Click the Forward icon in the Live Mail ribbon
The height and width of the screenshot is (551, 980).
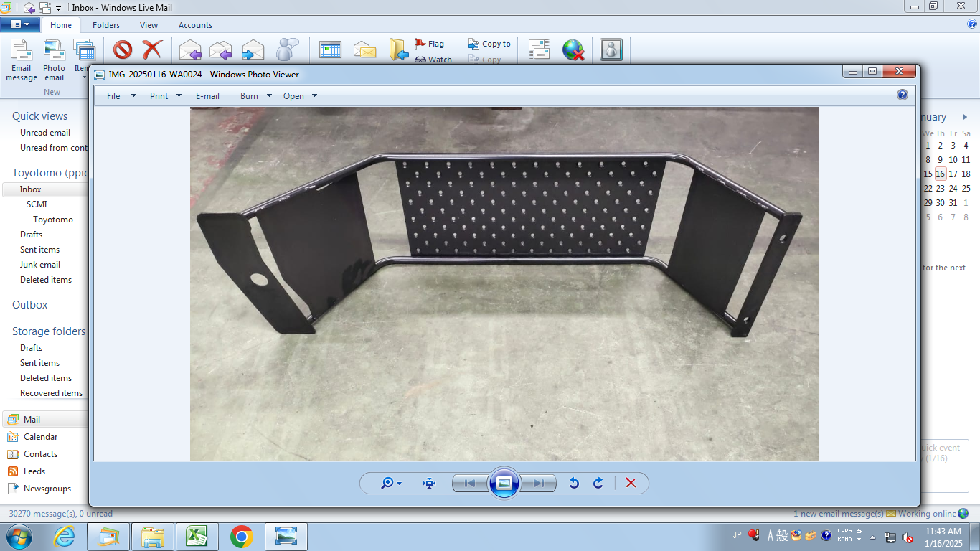(x=253, y=50)
